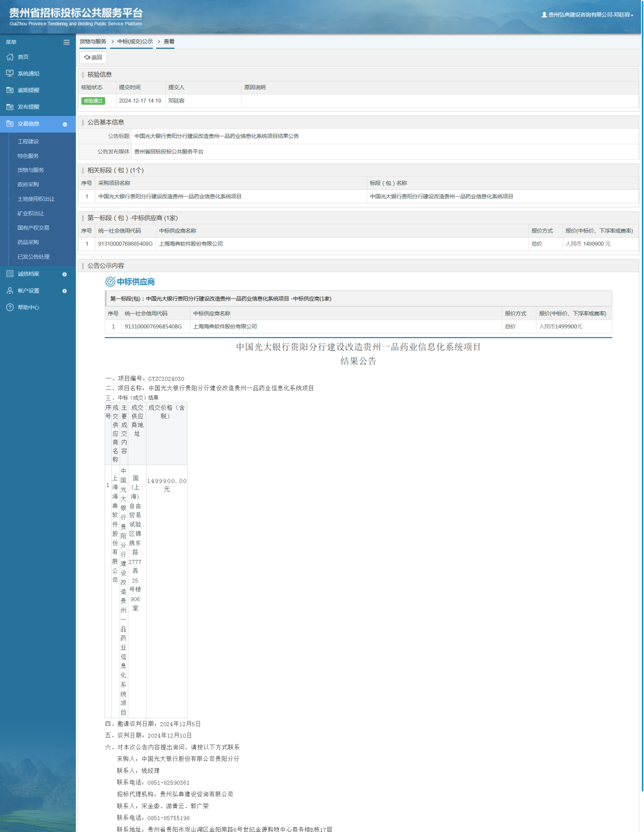The width and height of the screenshot is (644, 832).
Task: Select 药品采购 submenu item
Action: click(28, 242)
